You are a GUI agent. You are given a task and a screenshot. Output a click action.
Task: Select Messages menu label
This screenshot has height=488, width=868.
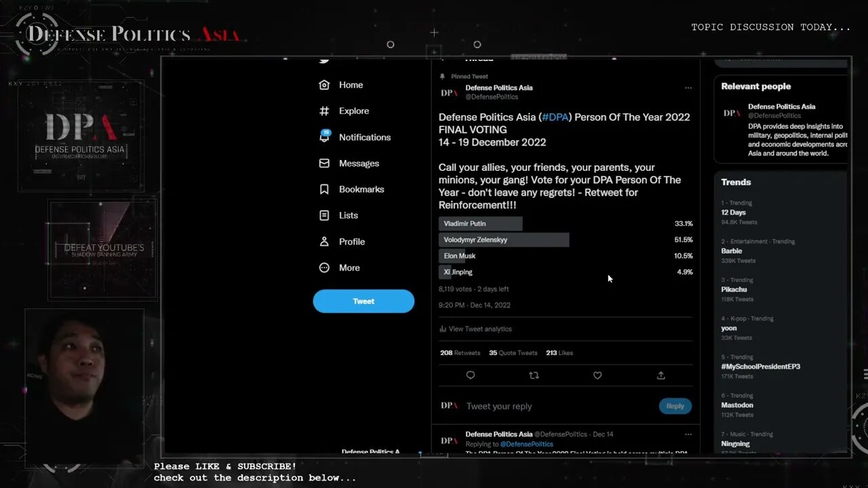coord(359,163)
